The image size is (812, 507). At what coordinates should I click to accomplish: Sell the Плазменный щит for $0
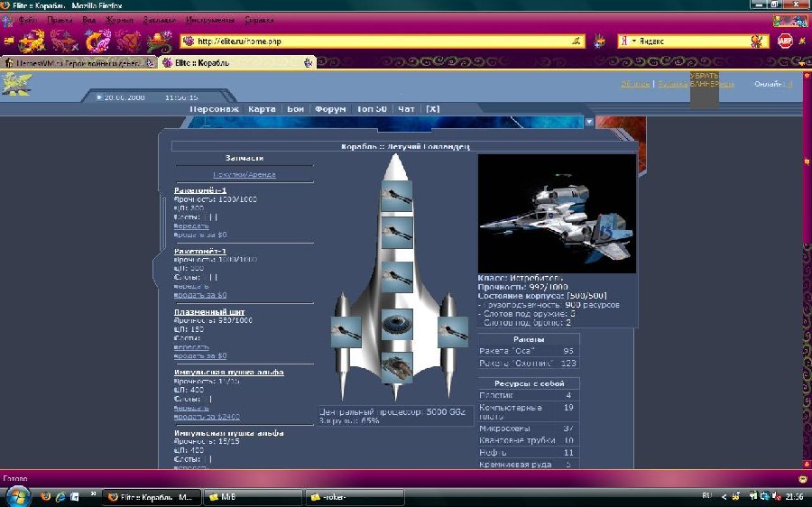pyautogui.click(x=200, y=355)
